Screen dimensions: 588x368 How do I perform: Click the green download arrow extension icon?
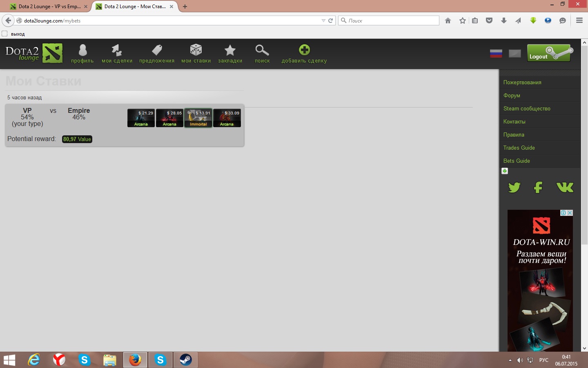click(x=533, y=20)
